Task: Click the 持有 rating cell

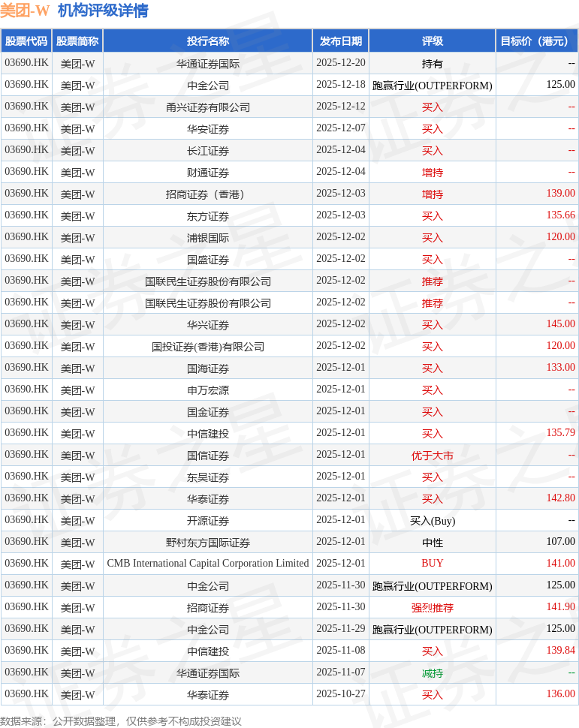Action: pos(432,64)
